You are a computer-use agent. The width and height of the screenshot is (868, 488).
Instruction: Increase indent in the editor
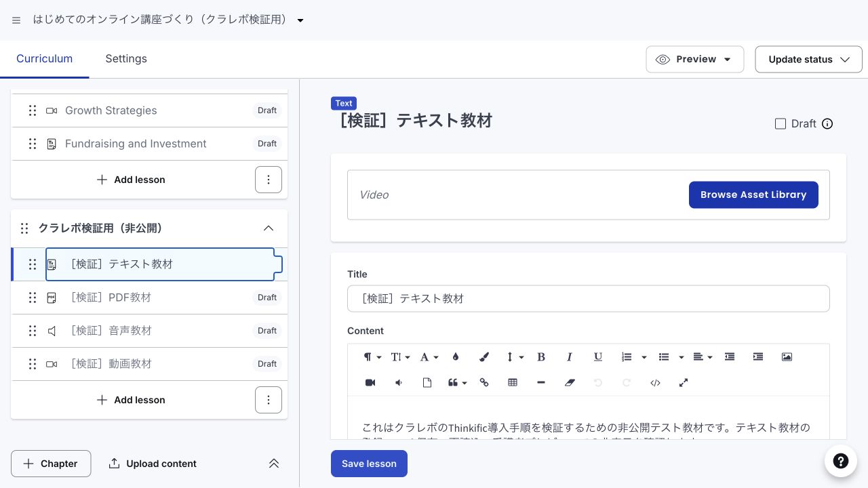click(x=758, y=357)
